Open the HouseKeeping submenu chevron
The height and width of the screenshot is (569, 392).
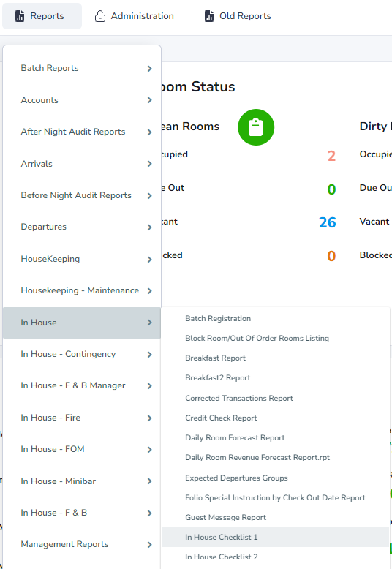[x=149, y=259]
